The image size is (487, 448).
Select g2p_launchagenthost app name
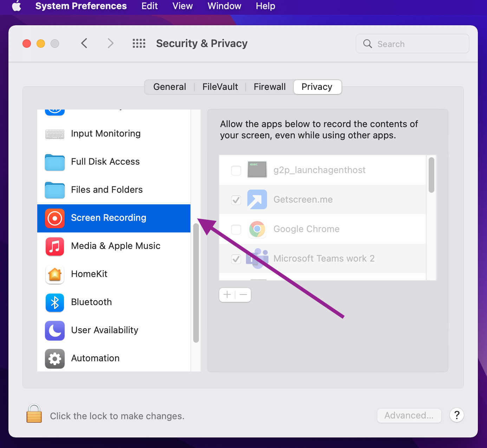pos(319,170)
